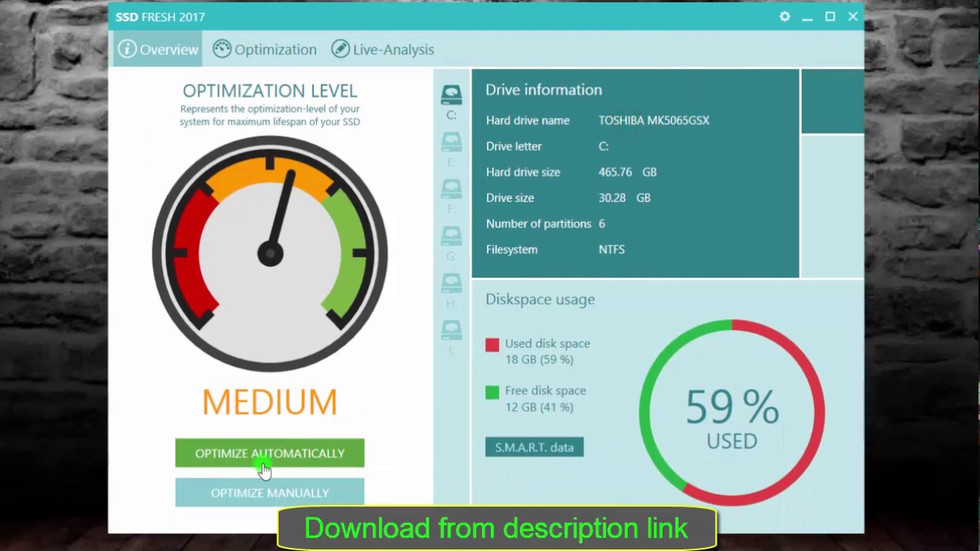Click the NTFS filesystem value
The image size is (980, 551).
[x=612, y=249]
